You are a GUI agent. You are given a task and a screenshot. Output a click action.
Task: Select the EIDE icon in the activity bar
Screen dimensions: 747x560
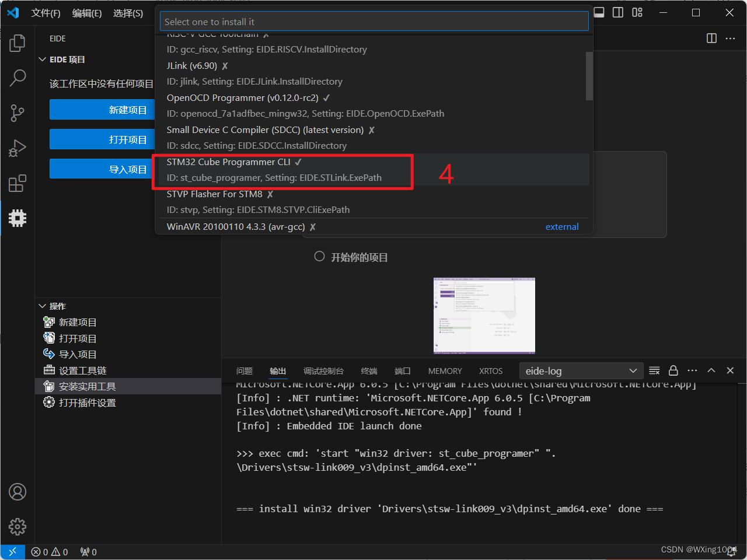pyautogui.click(x=18, y=218)
